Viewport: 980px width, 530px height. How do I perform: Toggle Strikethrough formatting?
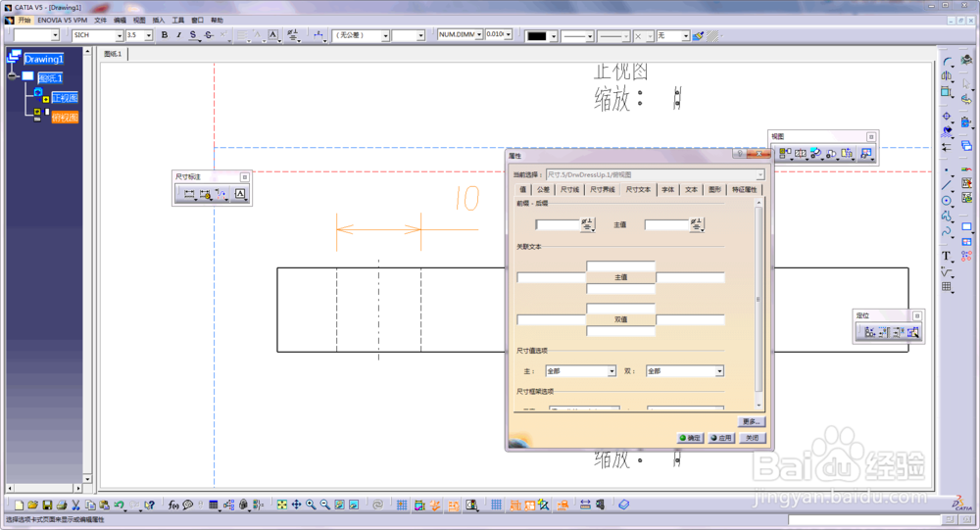pos(208,35)
